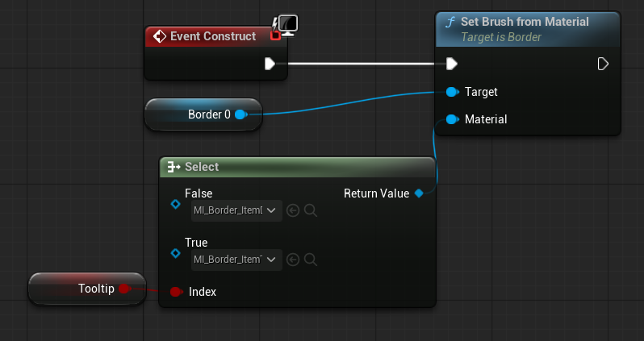
Task: Click Set Brush node's execution output pin
Action: 603,64
